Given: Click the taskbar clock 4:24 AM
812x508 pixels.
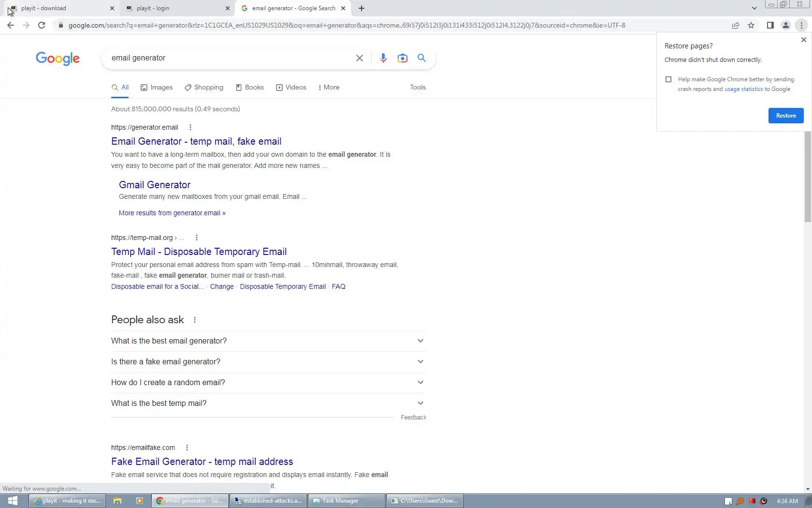Looking at the screenshot, I should pyautogui.click(x=787, y=501).
